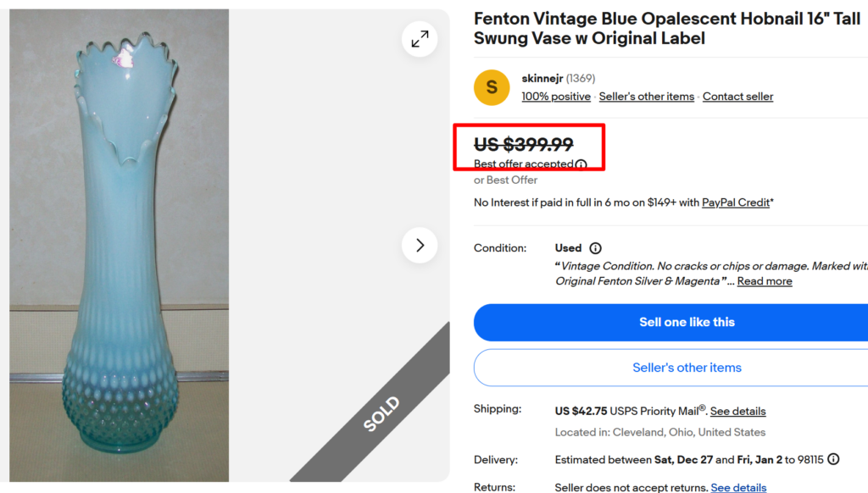Open seller profile skinnejr

point(542,79)
